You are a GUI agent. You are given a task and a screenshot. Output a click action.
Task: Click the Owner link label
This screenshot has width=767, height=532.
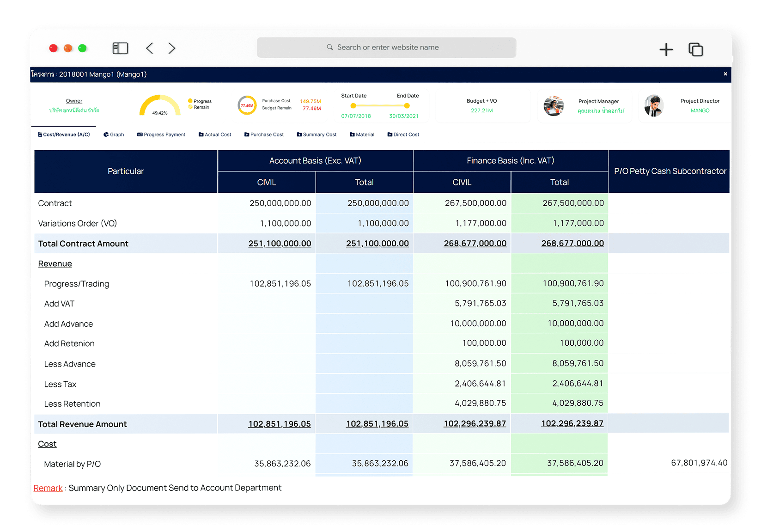pos(74,101)
